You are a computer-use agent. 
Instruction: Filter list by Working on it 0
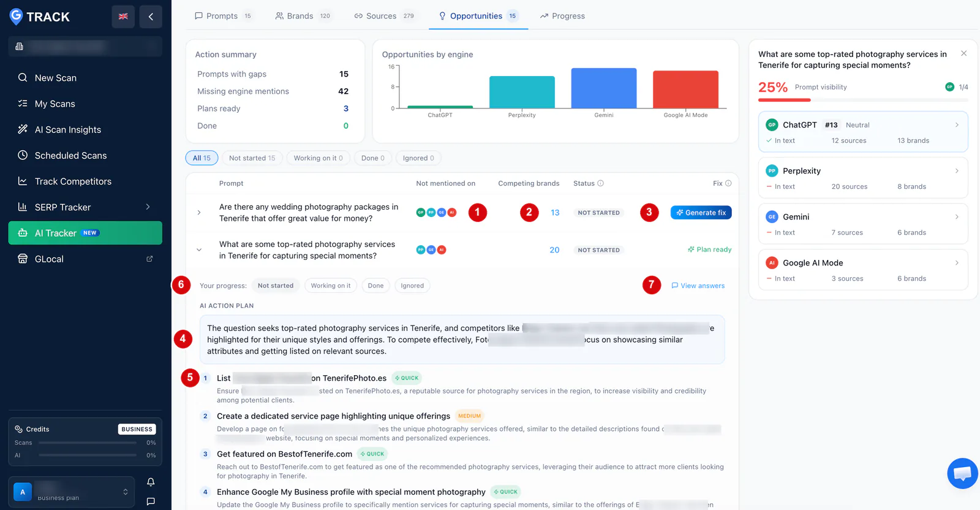coord(318,158)
